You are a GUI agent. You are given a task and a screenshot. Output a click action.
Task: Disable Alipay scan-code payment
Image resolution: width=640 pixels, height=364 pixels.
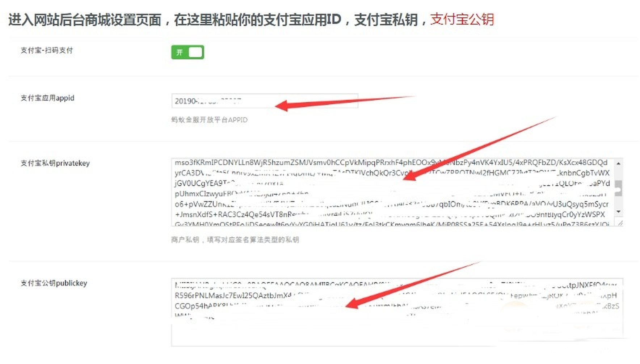click(187, 52)
